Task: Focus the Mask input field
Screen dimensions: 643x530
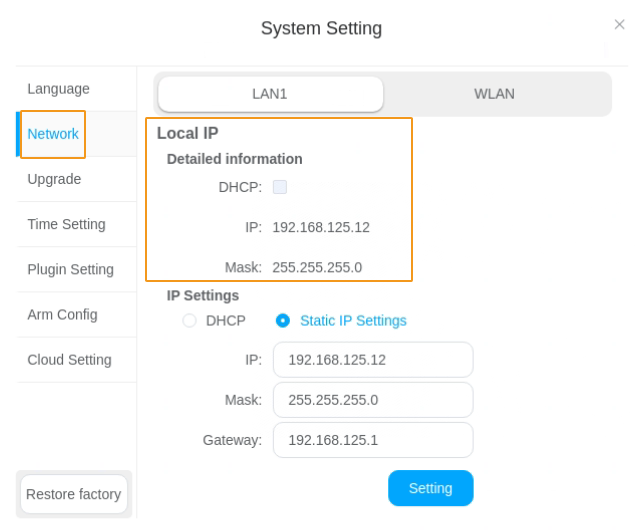Action: click(x=372, y=400)
